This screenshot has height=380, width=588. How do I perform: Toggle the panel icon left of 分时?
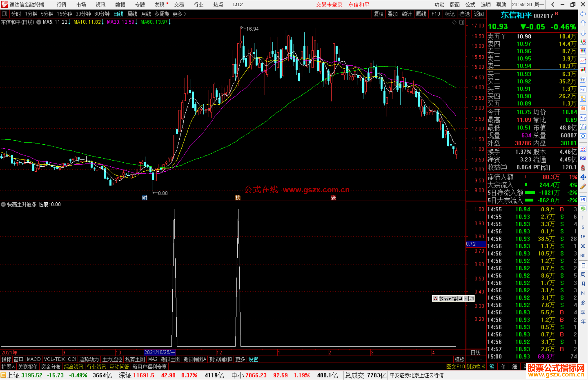pyautogui.click(x=5, y=14)
